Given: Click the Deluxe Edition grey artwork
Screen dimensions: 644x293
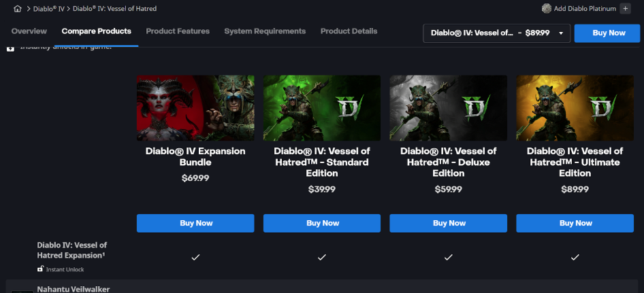Looking at the screenshot, I should pyautogui.click(x=449, y=108).
